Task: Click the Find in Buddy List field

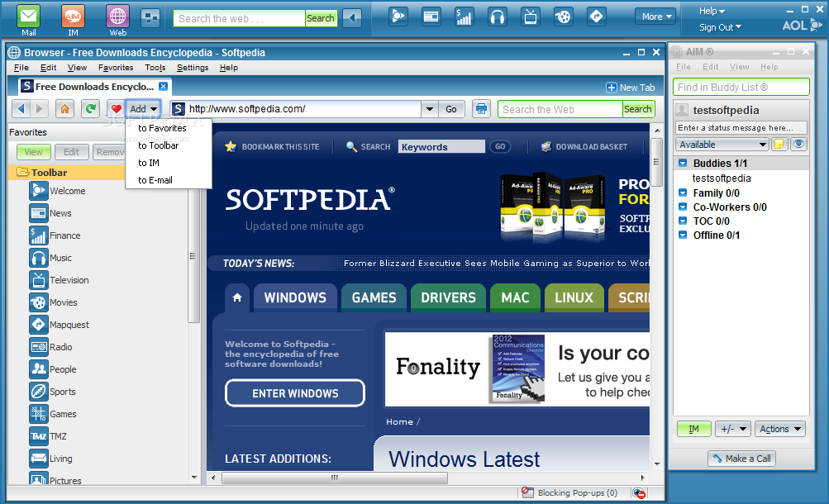Action: coord(741,88)
